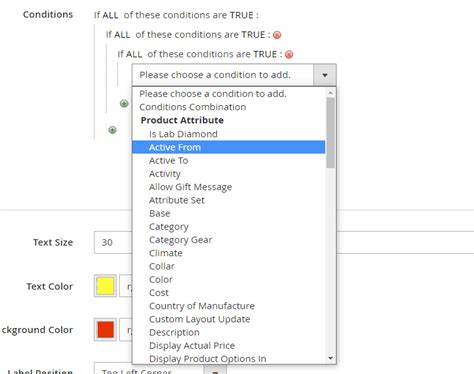Image resolution: width=474 pixels, height=374 pixels.
Task: Open the condition chooser dropdown arrow
Action: [325, 75]
